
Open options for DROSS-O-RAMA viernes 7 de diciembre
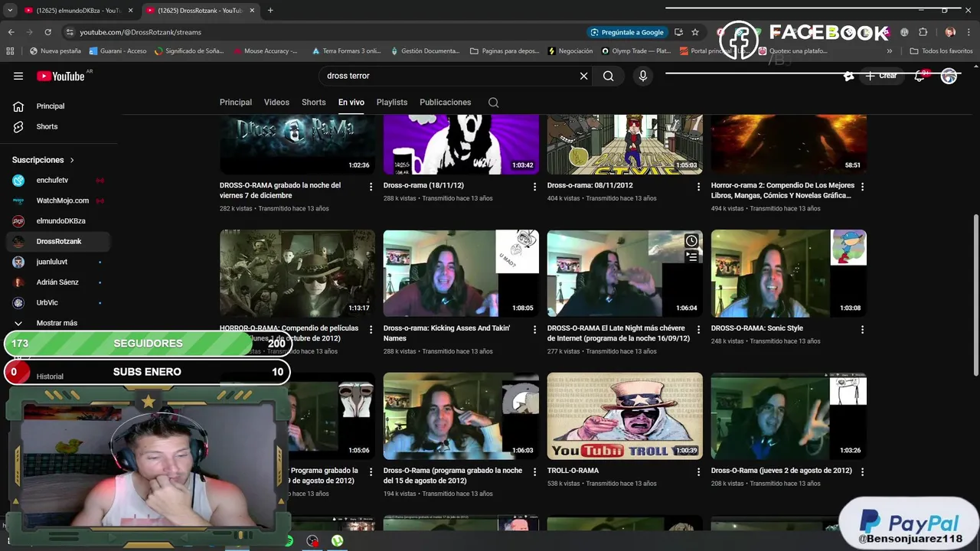click(x=371, y=187)
